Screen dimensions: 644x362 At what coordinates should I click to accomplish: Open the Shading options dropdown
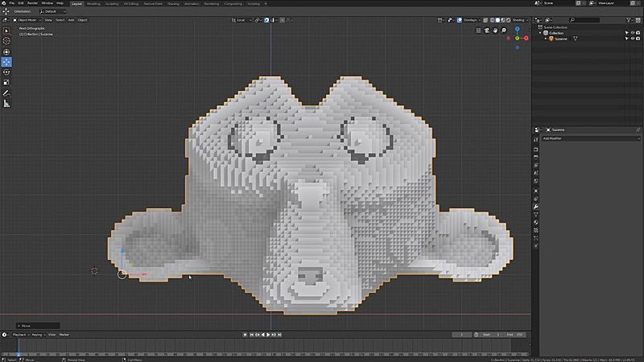pos(520,20)
